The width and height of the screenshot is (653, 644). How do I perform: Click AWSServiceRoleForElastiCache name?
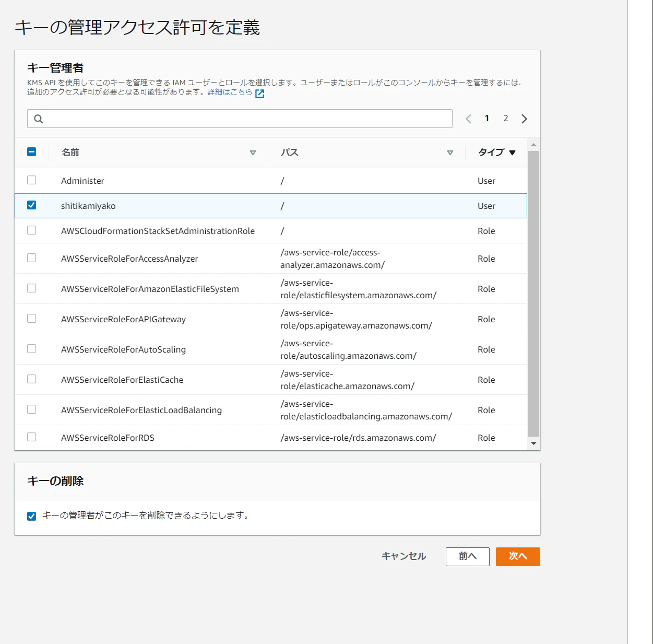[x=122, y=380]
